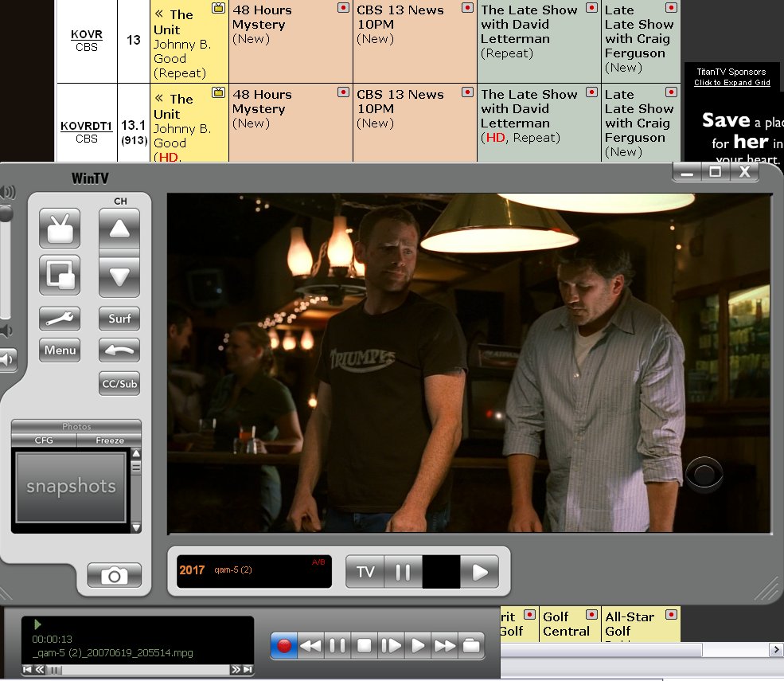Stop playback with the square stop button
The height and width of the screenshot is (681, 784).
click(x=364, y=645)
